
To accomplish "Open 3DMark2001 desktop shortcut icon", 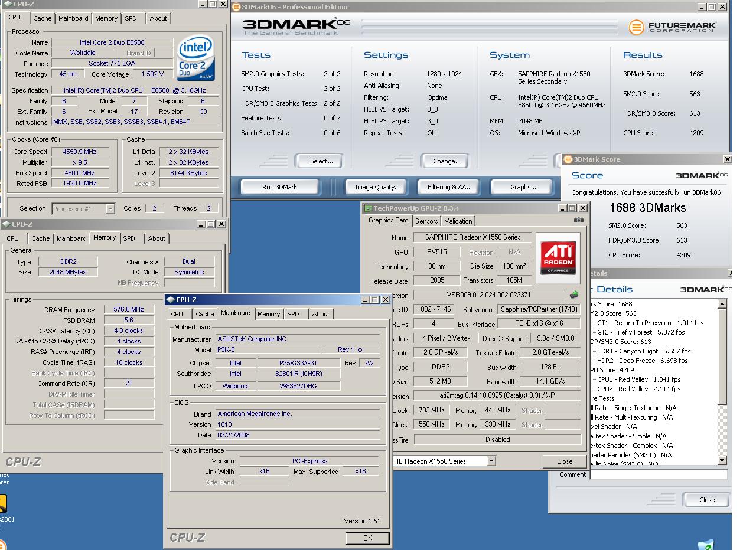I will [2, 503].
